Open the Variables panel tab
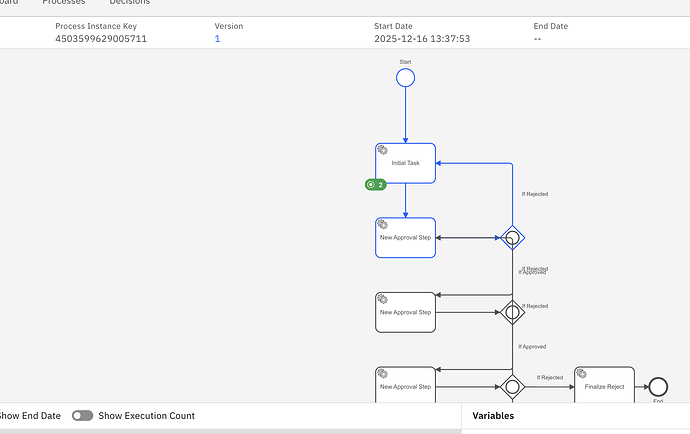690x434 pixels. pos(493,416)
